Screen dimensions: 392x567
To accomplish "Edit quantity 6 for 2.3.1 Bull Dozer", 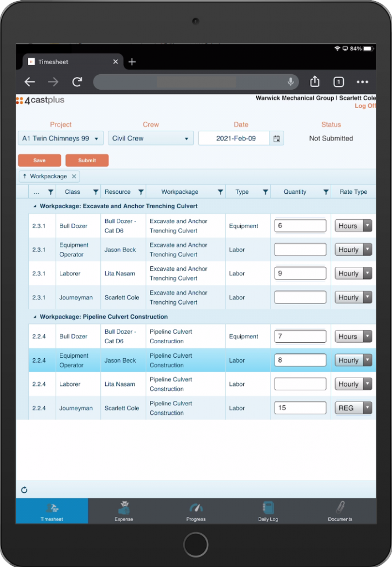I will [x=300, y=226].
